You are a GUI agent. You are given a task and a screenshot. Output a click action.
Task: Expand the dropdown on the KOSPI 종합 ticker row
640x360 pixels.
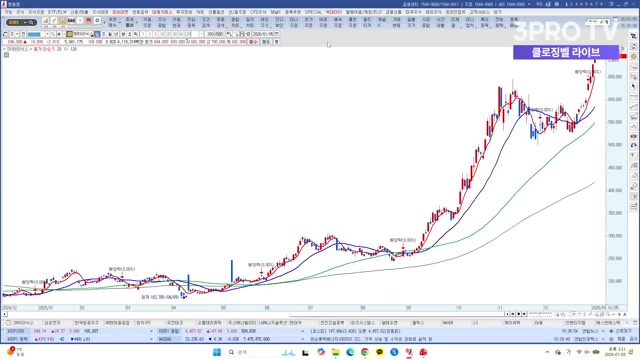coord(302,331)
